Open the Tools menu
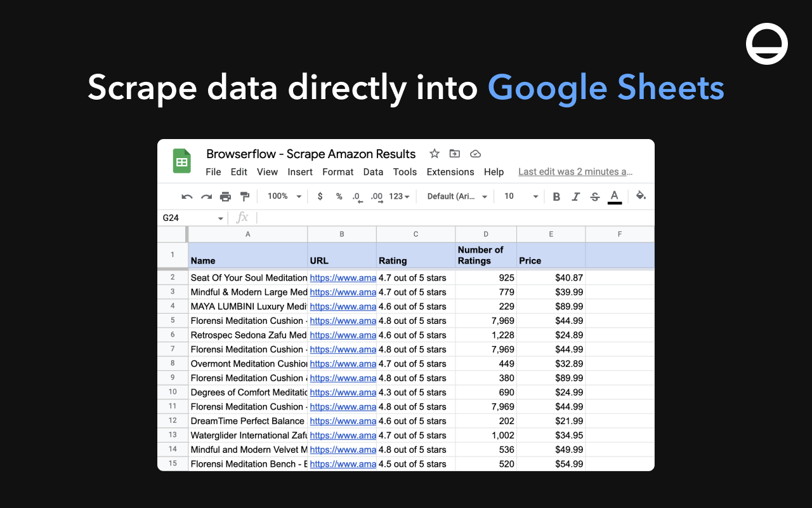 point(405,172)
